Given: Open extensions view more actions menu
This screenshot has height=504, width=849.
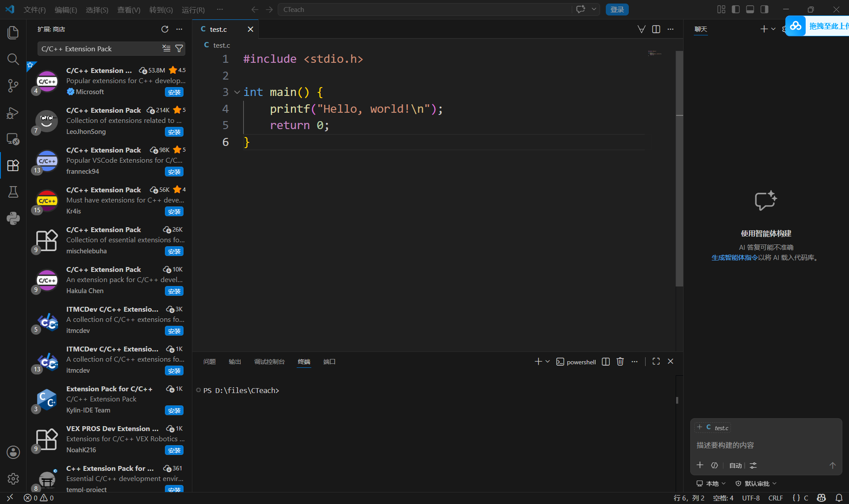Looking at the screenshot, I should (x=179, y=29).
